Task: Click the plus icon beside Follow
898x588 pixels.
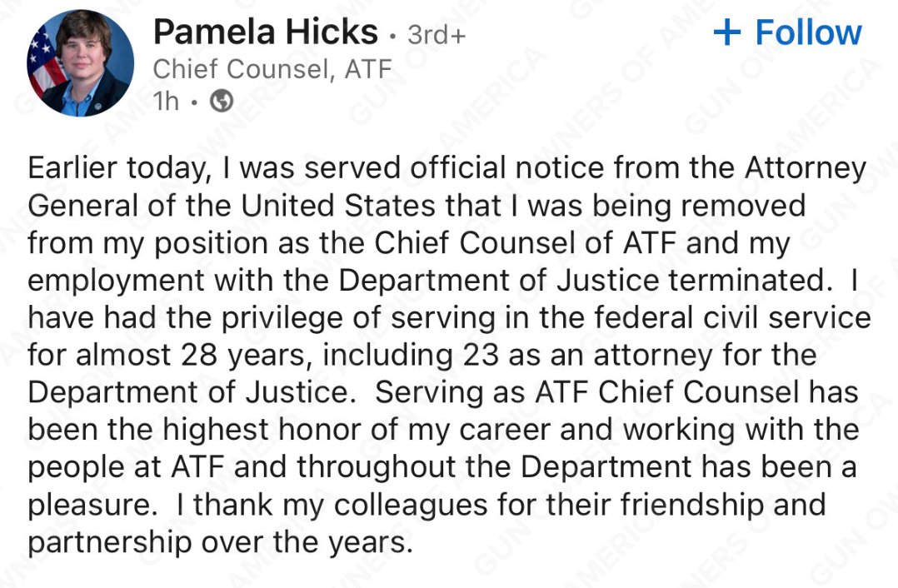Action: (726, 33)
